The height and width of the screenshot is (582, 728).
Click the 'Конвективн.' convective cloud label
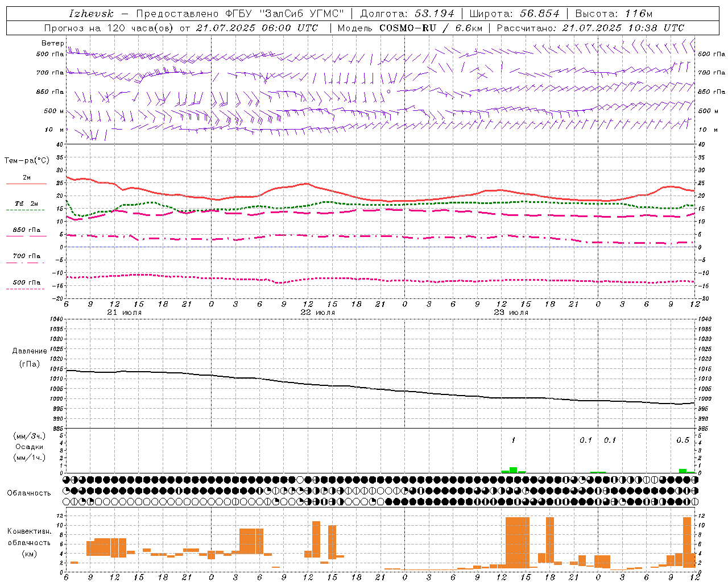click(30, 531)
